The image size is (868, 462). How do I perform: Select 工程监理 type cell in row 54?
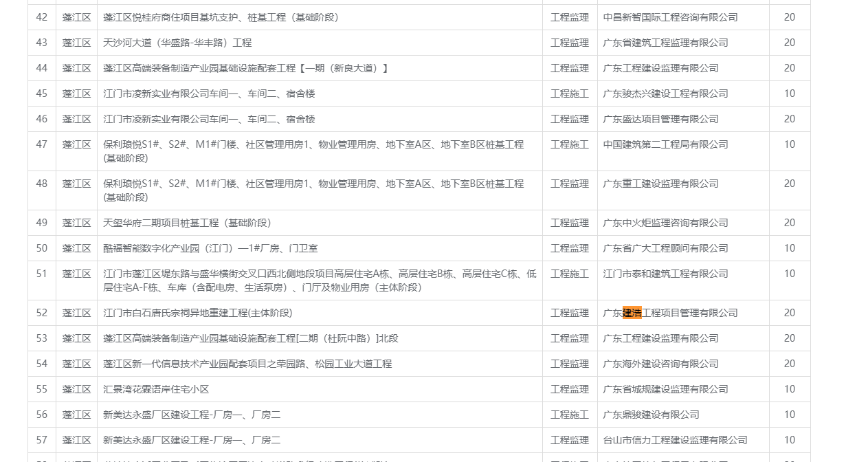coord(570,364)
